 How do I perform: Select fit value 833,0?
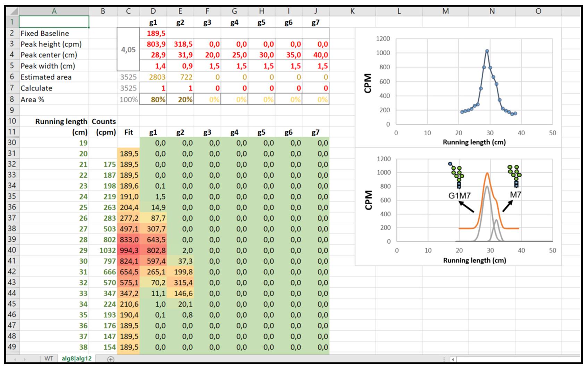pyautogui.click(x=128, y=239)
